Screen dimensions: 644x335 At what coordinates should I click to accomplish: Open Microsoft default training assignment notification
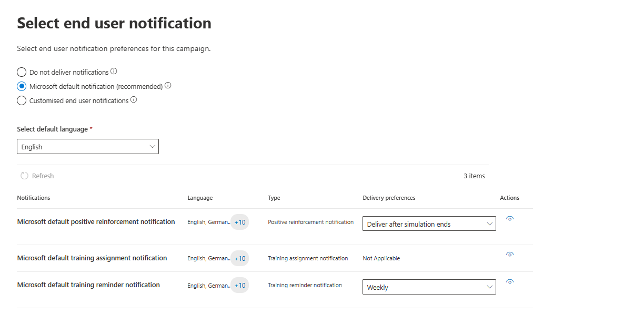click(x=92, y=258)
